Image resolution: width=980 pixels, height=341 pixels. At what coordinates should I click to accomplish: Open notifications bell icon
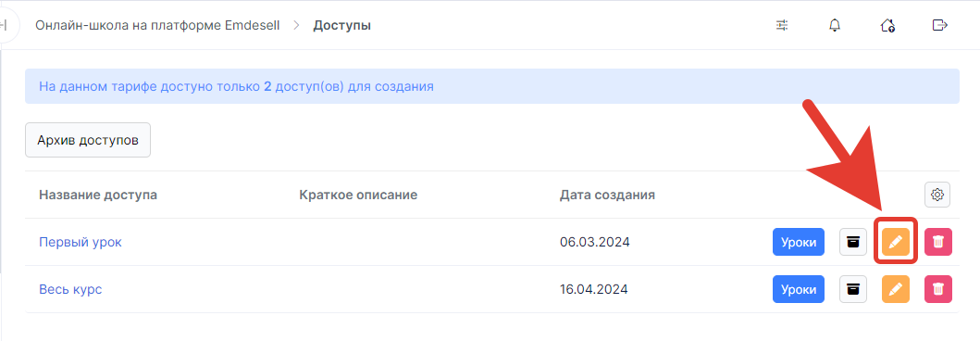pyautogui.click(x=835, y=25)
